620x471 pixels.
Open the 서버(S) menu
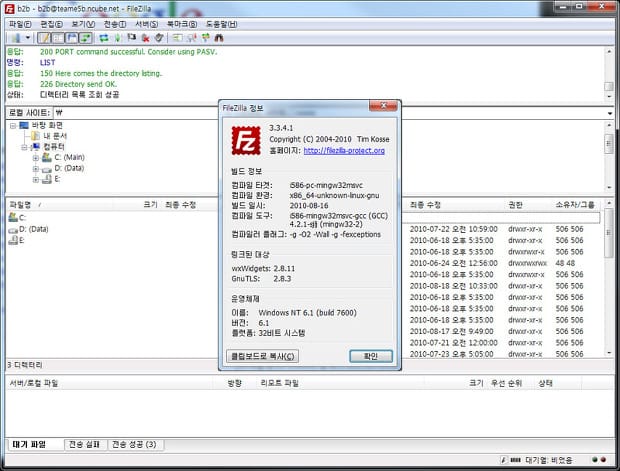pos(146,24)
